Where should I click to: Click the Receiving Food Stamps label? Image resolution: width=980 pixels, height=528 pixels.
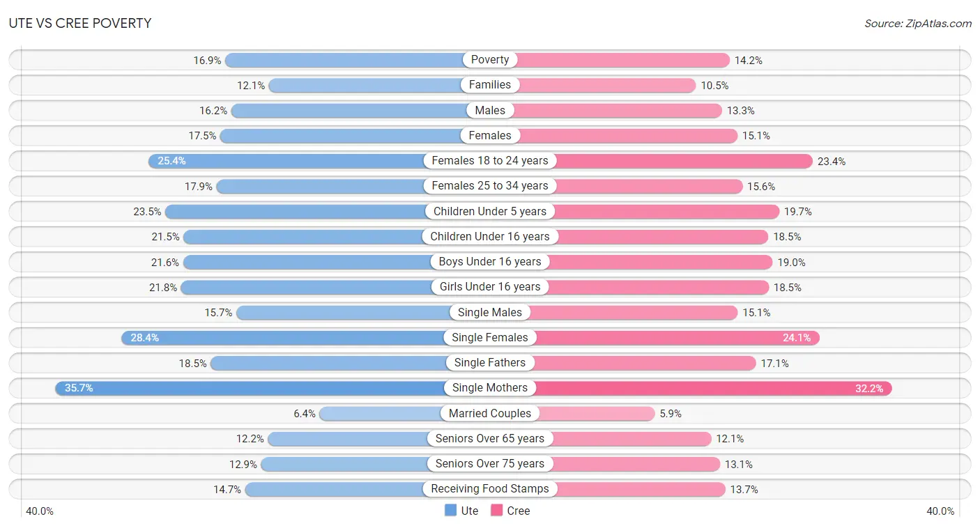(490, 489)
